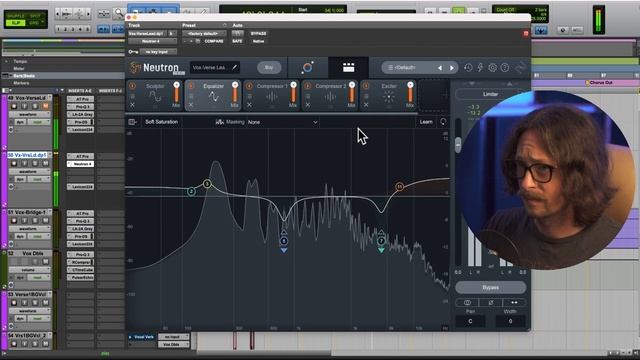The width and height of the screenshot is (640, 360).
Task: Open the EQ display options icon left of Soft Saturation
Action: (x=132, y=122)
